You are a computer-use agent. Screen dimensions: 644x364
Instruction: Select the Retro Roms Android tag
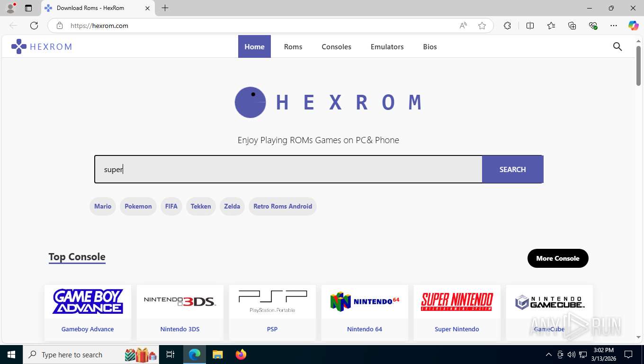(x=283, y=206)
